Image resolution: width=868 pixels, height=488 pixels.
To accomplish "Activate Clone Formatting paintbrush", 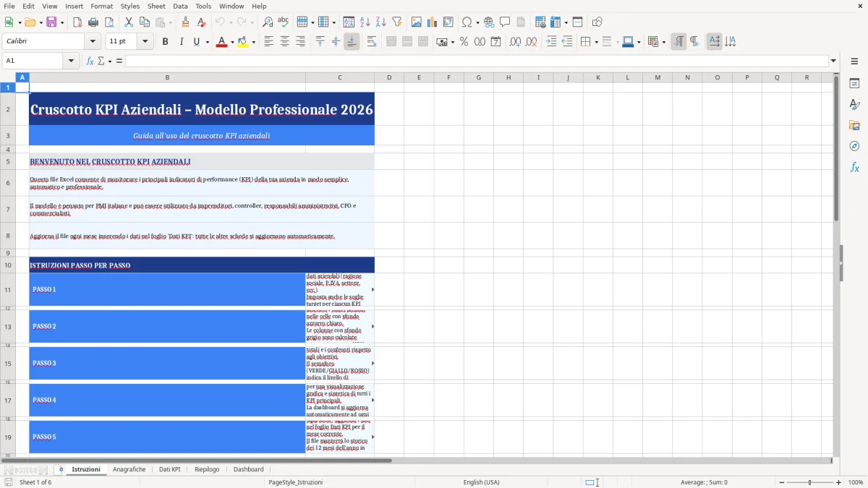I will click(x=185, y=22).
